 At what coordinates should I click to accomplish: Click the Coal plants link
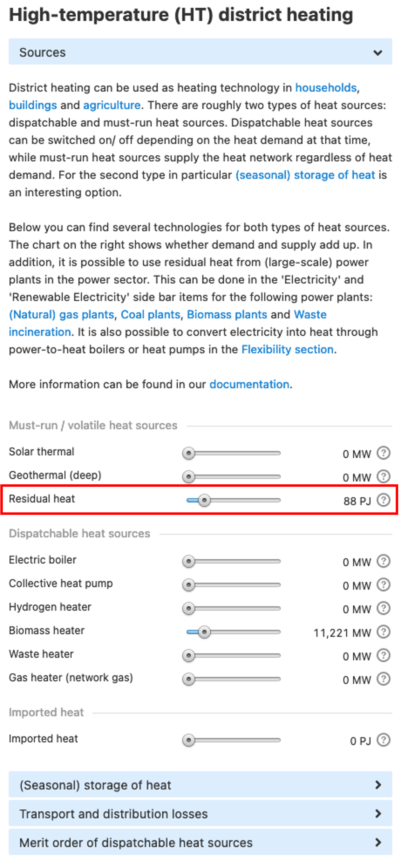pyautogui.click(x=150, y=314)
